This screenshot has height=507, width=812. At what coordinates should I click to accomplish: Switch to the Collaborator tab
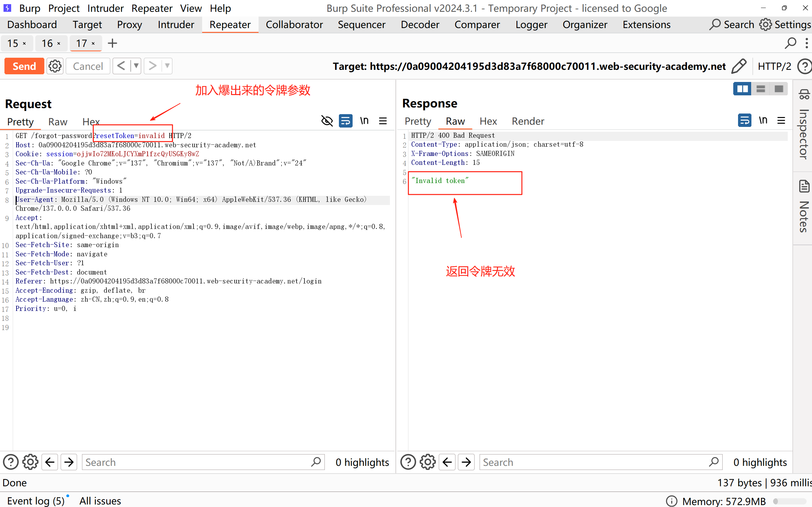294,25
